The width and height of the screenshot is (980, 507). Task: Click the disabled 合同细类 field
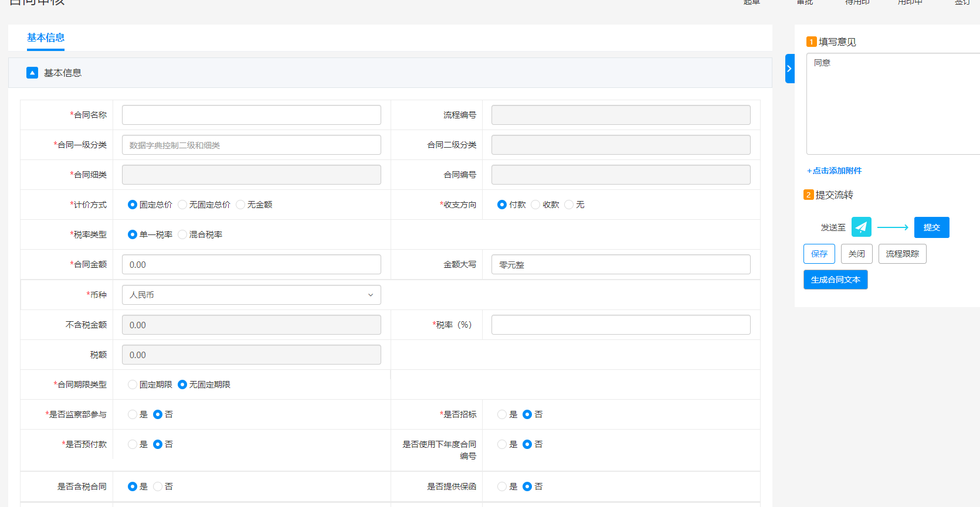pos(251,175)
